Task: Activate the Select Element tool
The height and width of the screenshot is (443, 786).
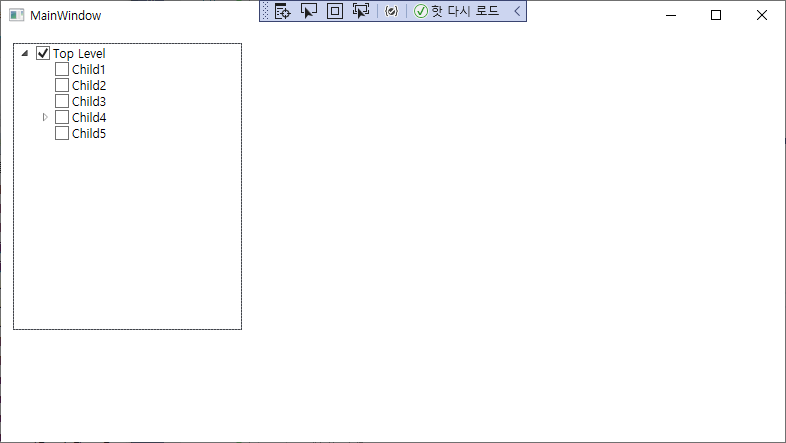Action: coord(309,11)
